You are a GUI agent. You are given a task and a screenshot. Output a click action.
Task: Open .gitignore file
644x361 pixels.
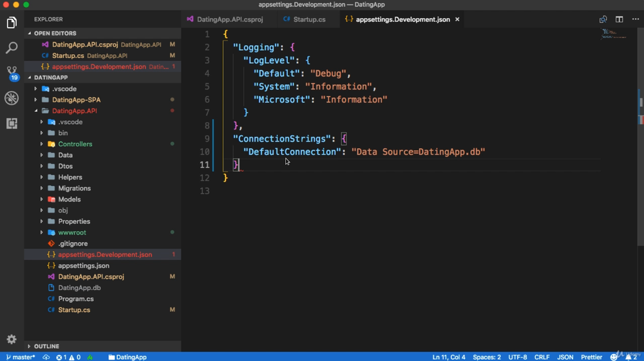click(102, 244)
